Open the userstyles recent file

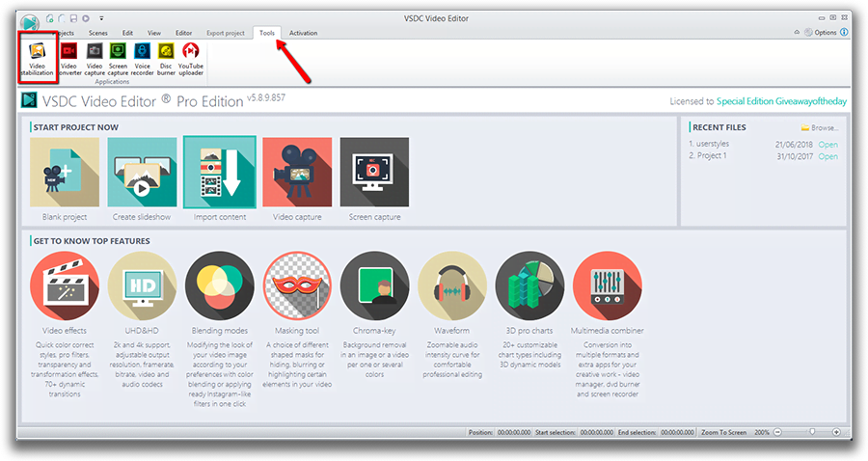click(828, 145)
